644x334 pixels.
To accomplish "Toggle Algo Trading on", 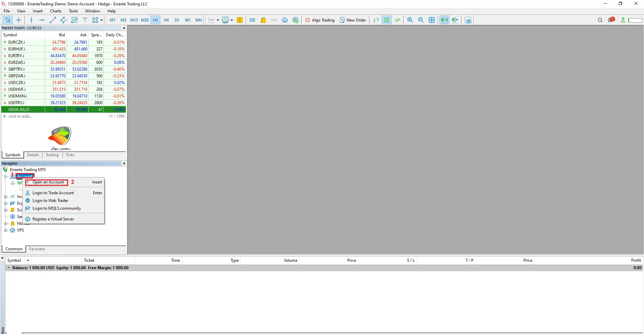I will [x=320, y=20].
